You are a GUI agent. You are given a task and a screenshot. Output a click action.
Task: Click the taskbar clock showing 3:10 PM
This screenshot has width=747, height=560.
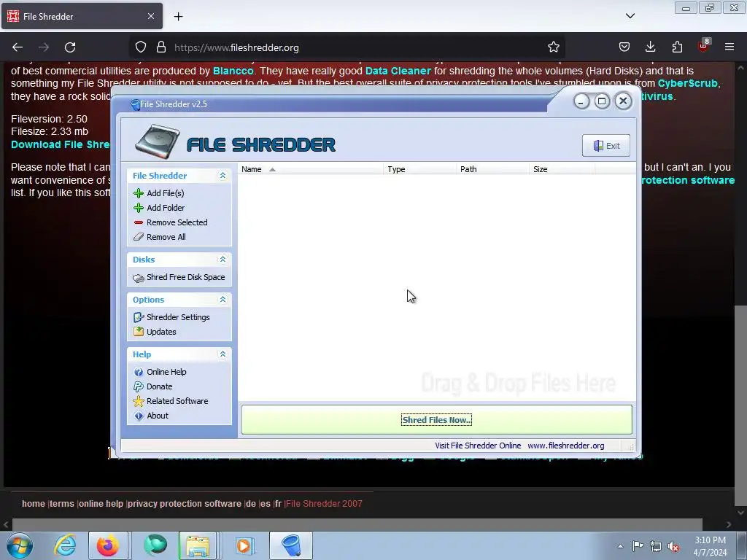(710, 546)
